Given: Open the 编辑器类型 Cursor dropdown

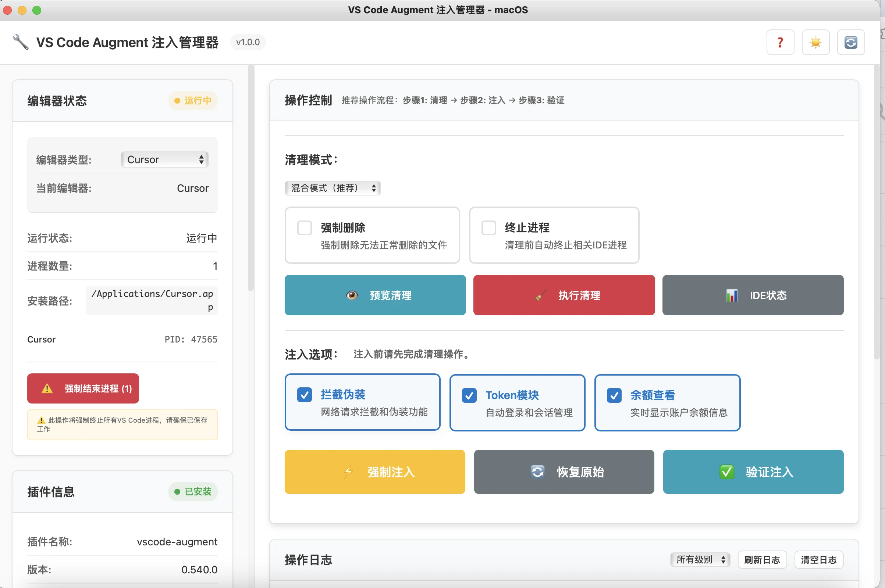Looking at the screenshot, I should 164,159.
